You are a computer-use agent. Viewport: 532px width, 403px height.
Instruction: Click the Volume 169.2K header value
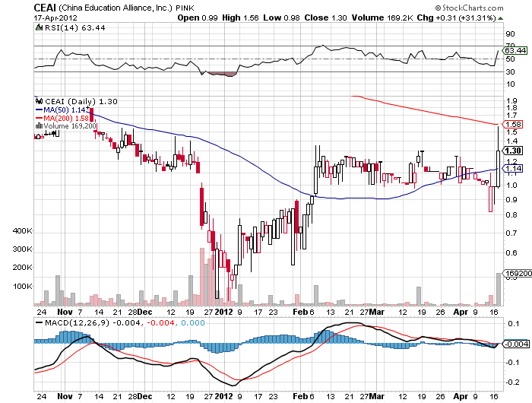(382, 17)
